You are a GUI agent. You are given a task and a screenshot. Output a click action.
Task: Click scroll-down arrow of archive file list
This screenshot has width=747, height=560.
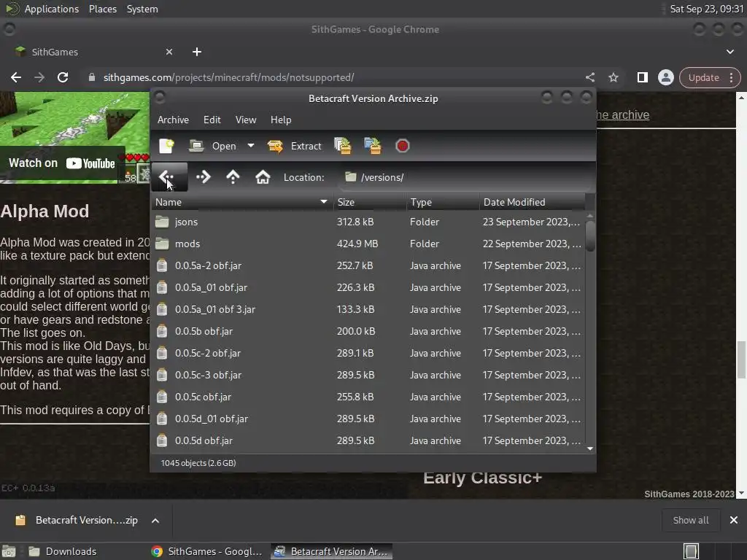point(590,448)
